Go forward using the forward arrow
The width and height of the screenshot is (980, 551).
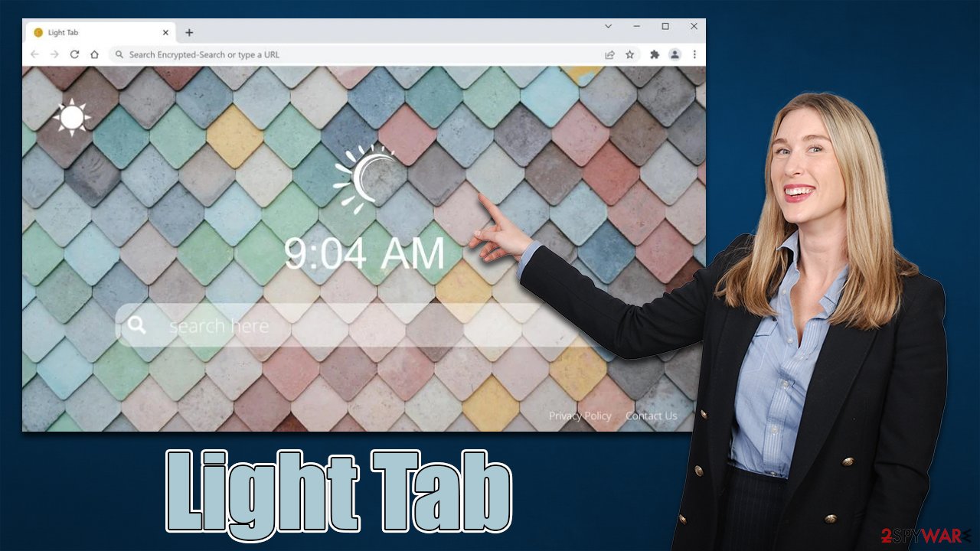pos(54,54)
